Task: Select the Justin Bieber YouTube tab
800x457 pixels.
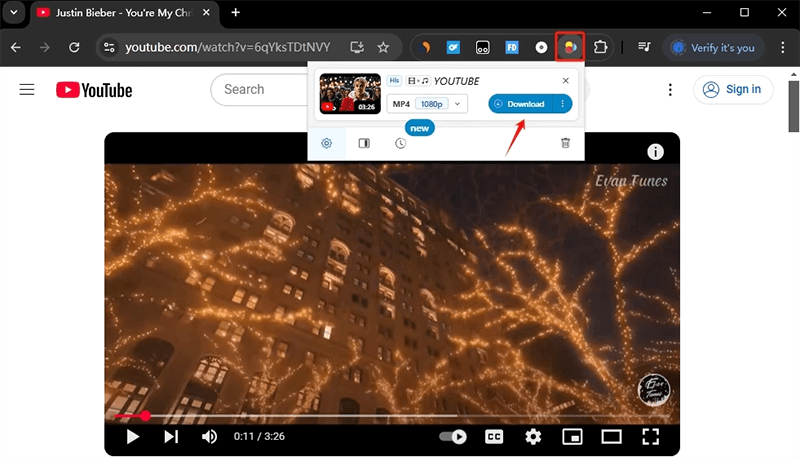Action: coord(122,13)
